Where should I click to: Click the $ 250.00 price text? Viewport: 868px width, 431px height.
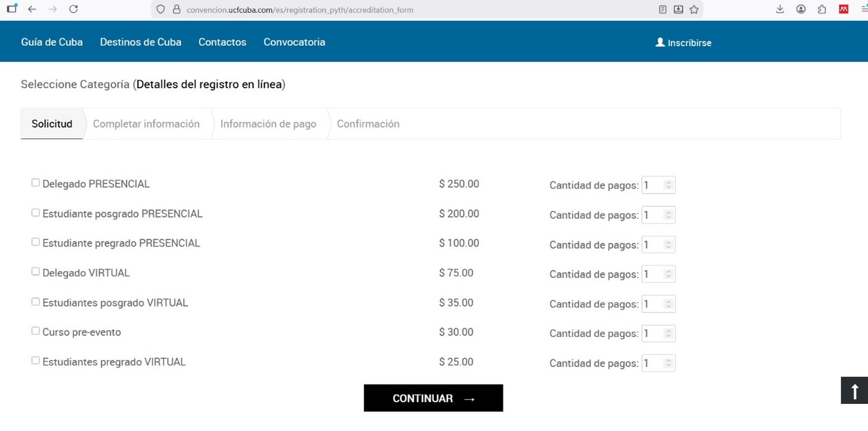[x=459, y=184]
